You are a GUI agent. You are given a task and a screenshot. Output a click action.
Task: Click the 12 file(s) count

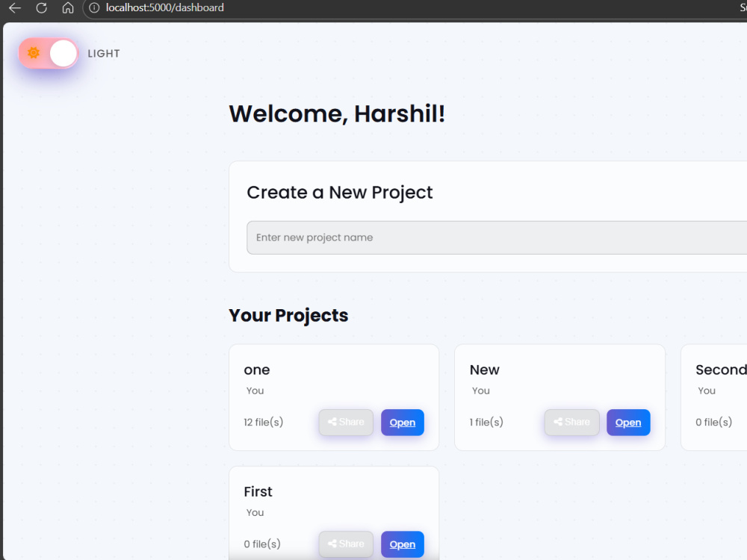click(264, 423)
